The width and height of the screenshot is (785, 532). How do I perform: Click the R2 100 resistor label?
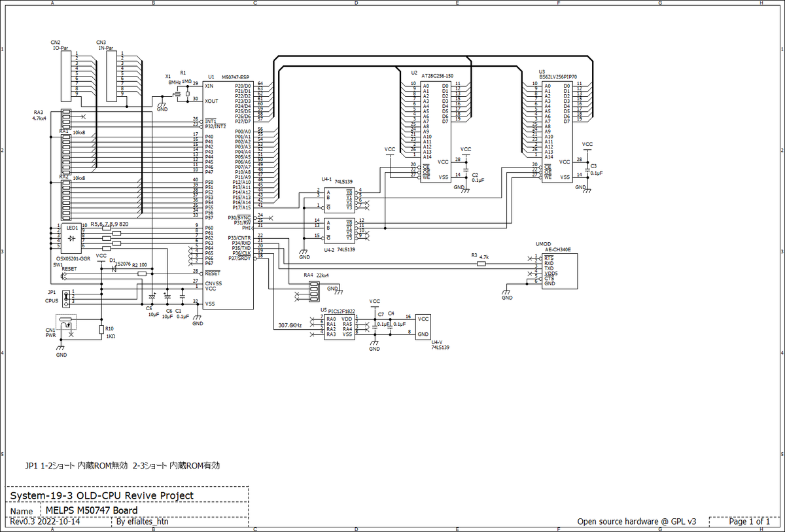(140, 266)
